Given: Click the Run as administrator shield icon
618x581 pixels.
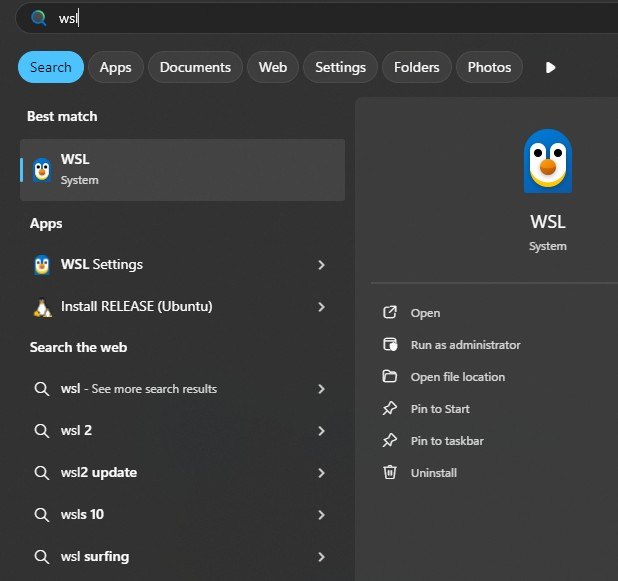Looking at the screenshot, I should [x=390, y=345].
